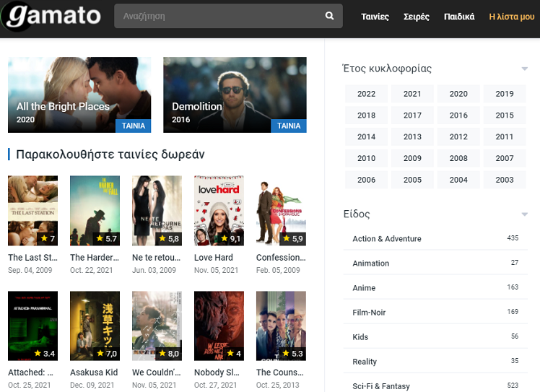This screenshot has width=540, height=392.
Task: Filter by year 2016
Action: point(458,115)
